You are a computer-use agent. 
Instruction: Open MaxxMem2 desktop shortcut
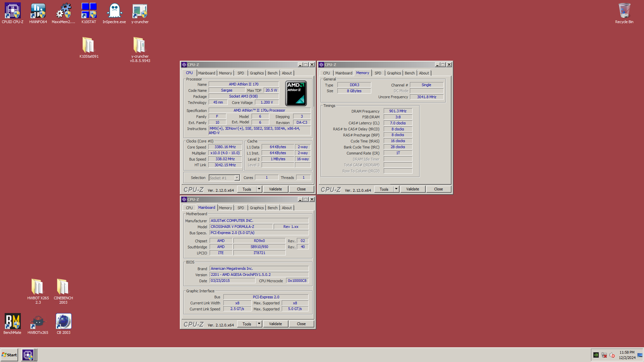(x=63, y=13)
